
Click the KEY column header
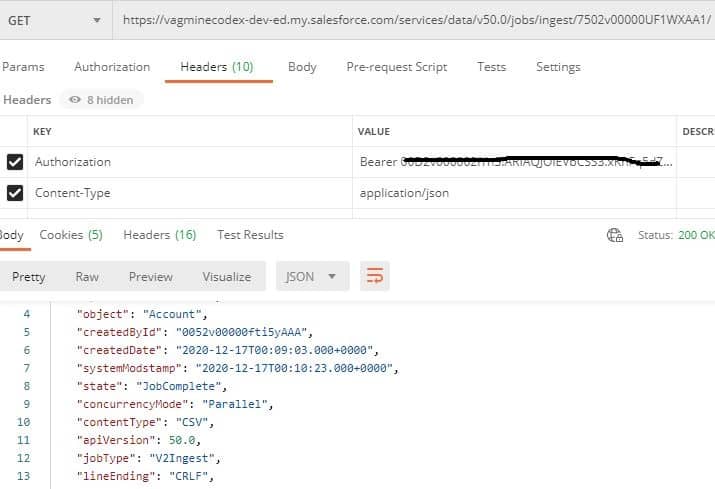pyautogui.click(x=42, y=132)
